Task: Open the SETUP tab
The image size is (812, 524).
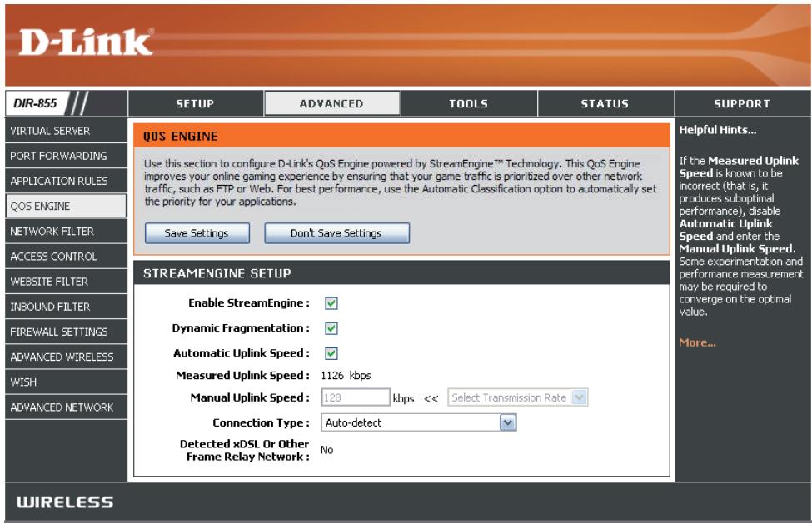Action: click(195, 103)
